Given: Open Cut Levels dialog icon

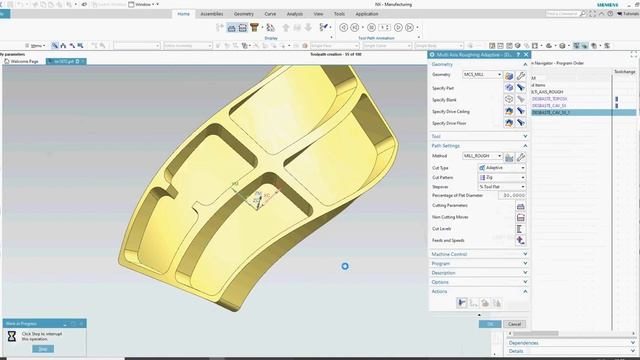Looking at the screenshot, I should pyautogui.click(x=520, y=229).
